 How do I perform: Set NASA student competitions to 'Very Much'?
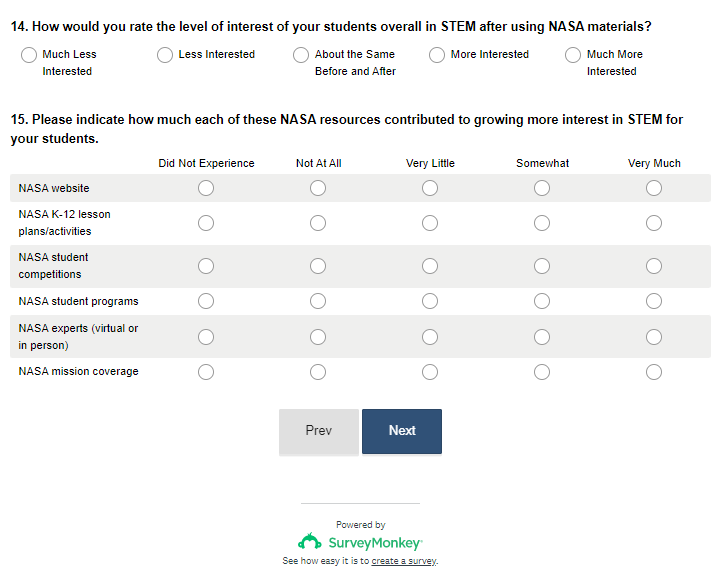[x=654, y=266]
